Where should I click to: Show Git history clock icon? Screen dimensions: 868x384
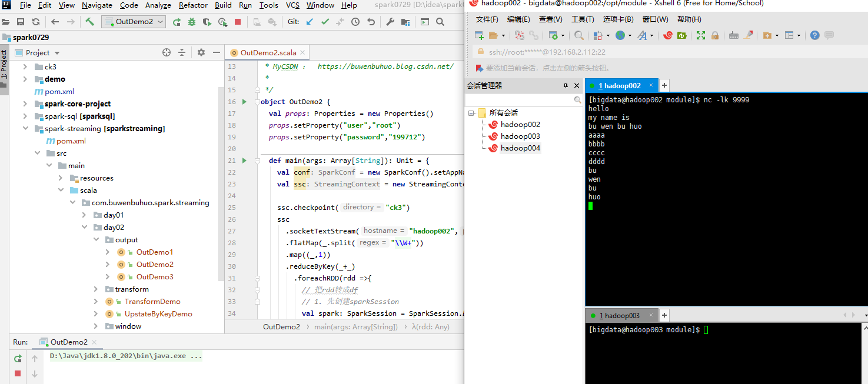355,22
